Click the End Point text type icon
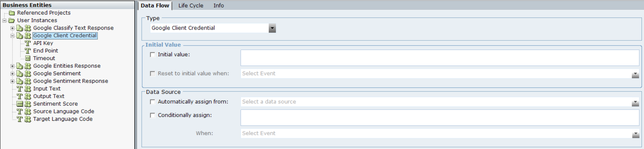Viewport: 644px width, 149px height. pyautogui.click(x=28, y=51)
